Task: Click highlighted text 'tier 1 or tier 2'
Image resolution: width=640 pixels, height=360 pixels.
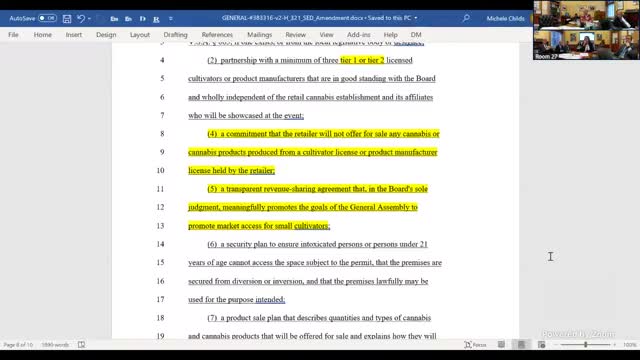Action: click(362, 60)
